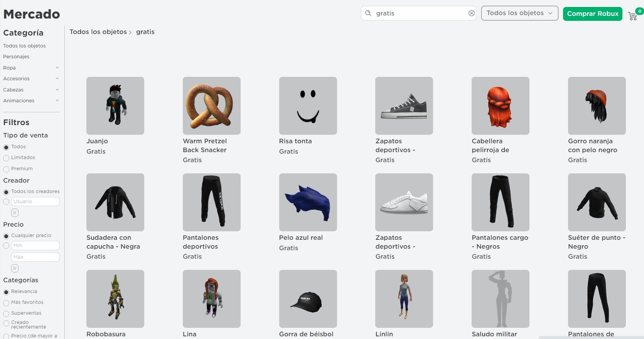Select the Mín./Máx. price range radio
This screenshot has height=339, width=644.
tap(6, 246)
